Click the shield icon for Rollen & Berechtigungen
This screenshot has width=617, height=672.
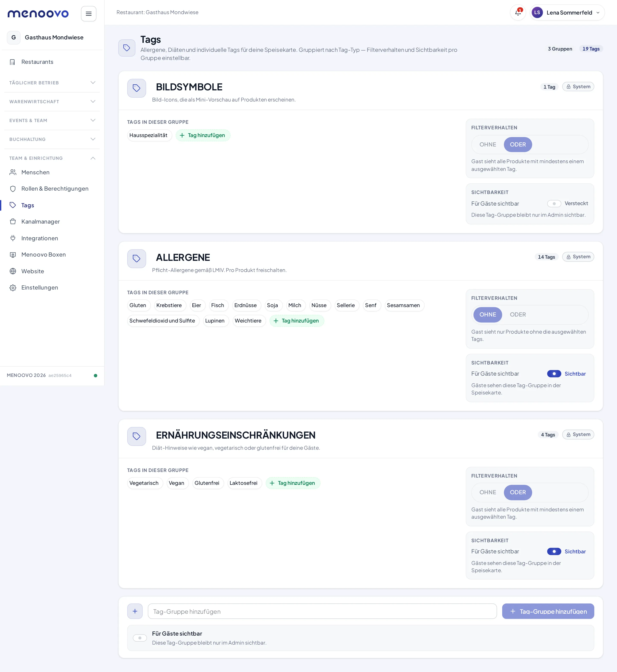click(x=13, y=189)
